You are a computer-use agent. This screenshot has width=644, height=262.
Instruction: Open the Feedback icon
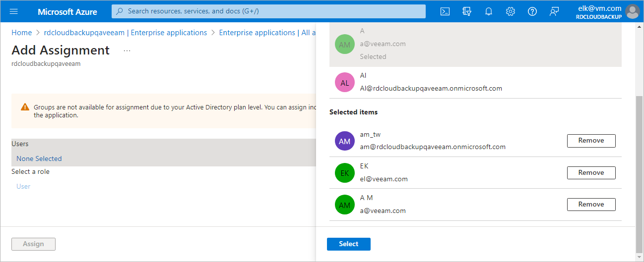(554, 11)
